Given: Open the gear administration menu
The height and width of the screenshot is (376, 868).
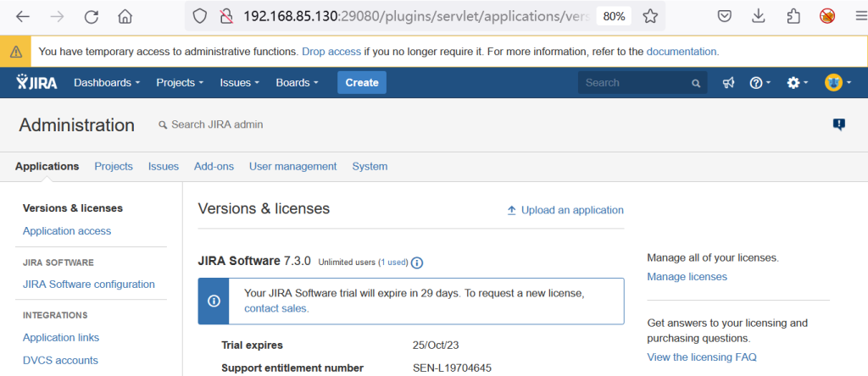Looking at the screenshot, I should click(x=797, y=83).
